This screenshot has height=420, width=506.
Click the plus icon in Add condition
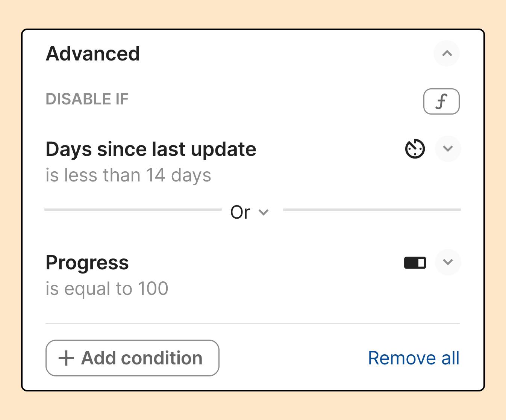pos(66,358)
